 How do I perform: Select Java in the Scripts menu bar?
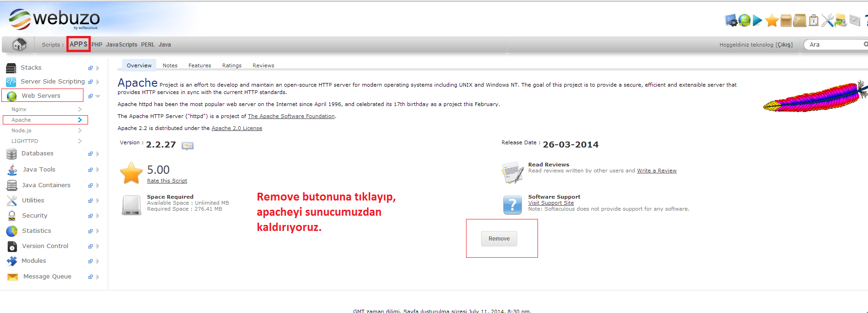[x=165, y=45]
